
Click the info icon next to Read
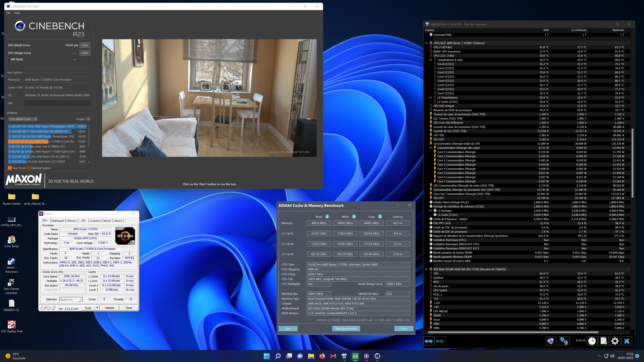click(x=327, y=217)
